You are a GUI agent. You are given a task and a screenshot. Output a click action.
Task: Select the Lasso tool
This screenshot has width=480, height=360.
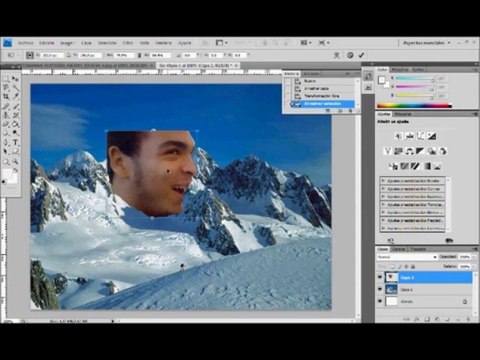(6, 88)
